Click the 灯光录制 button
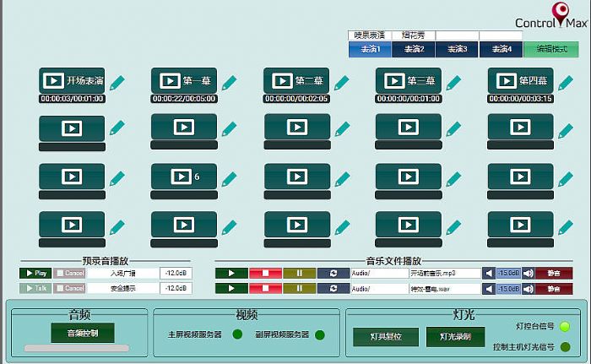 click(455, 336)
